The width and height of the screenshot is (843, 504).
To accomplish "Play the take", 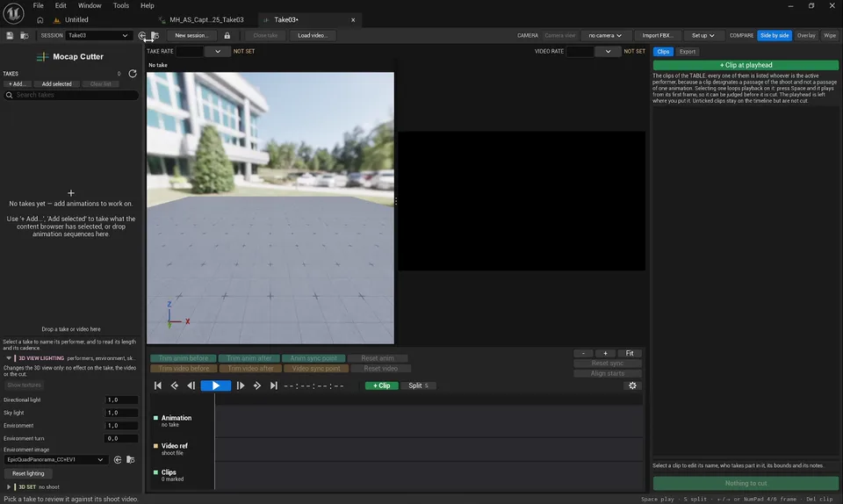I will click(216, 385).
